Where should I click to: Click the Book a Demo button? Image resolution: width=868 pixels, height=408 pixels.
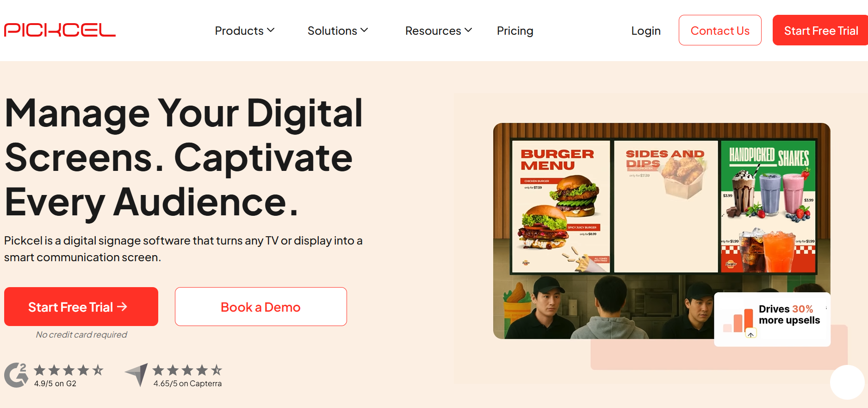[x=261, y=307]
